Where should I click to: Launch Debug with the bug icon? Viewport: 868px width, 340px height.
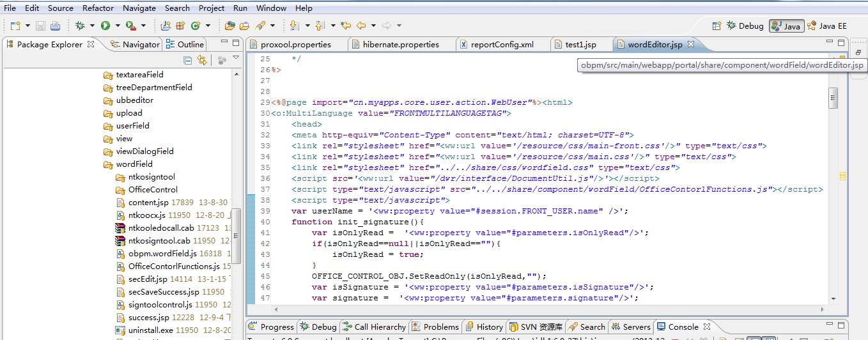(80, 26)
